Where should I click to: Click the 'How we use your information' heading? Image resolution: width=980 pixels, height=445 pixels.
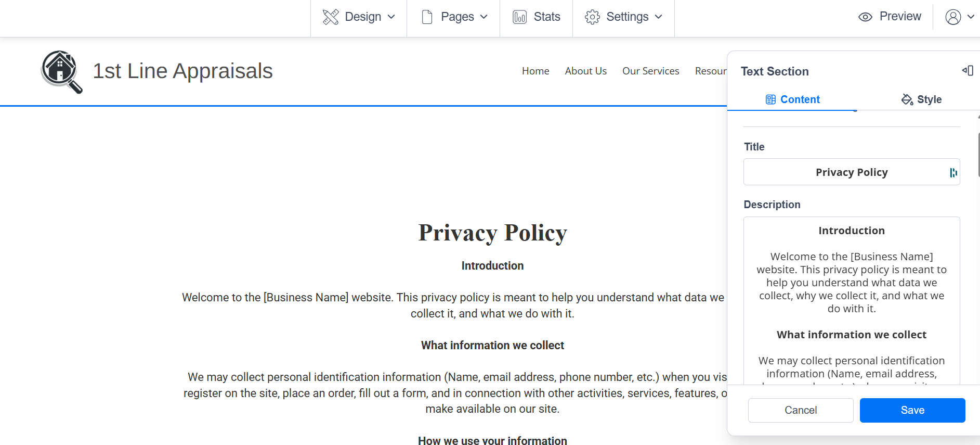[492, 440]
